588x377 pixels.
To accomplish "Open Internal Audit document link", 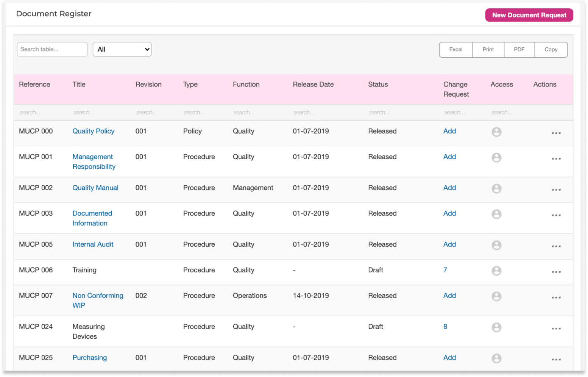I will click(93, 244).
